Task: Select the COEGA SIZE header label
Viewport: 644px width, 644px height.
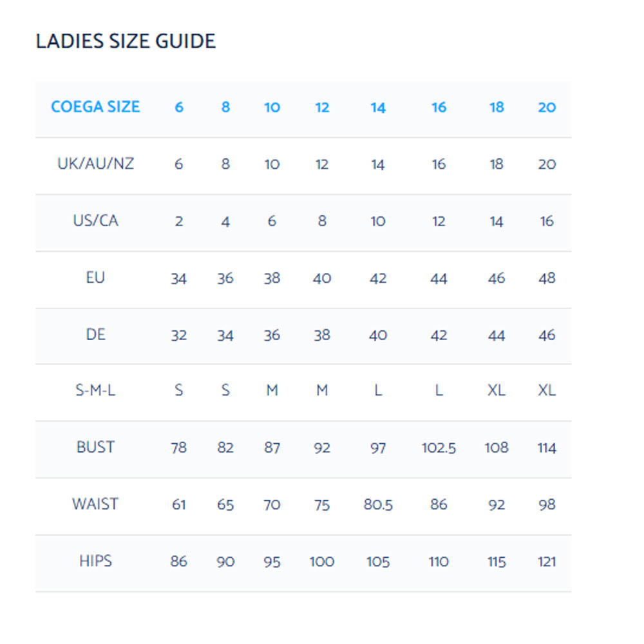Action: point(95,107)
